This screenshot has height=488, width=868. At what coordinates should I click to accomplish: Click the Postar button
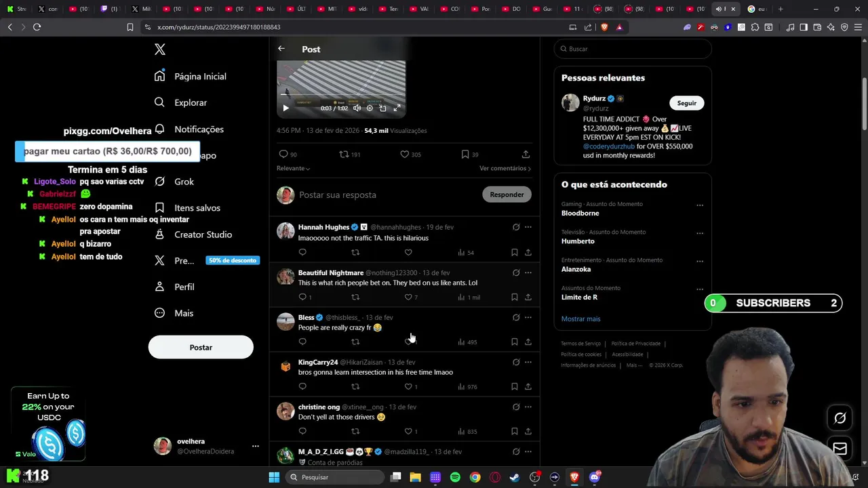pos(201,347)
